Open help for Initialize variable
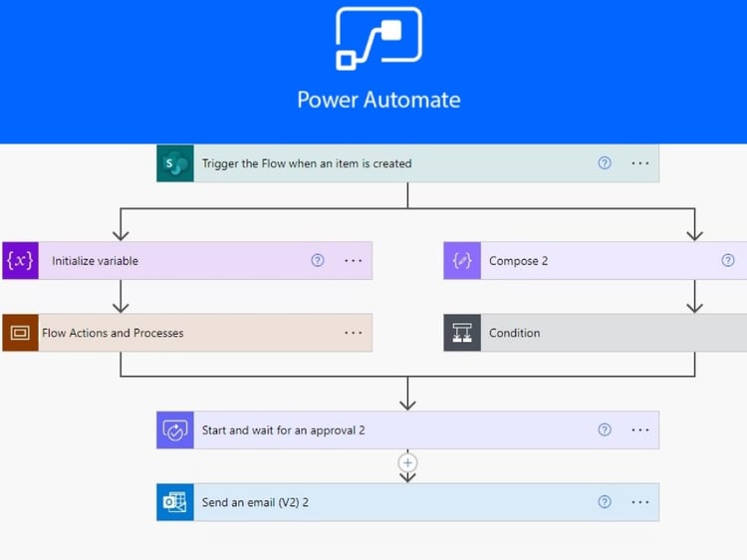The height and width of the screenshot is (560, 747). 318,260
